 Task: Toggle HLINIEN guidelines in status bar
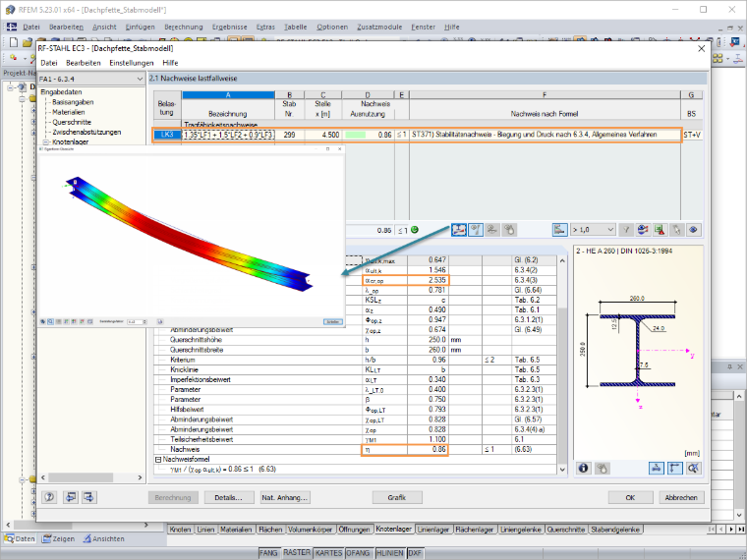click(390, 553)
